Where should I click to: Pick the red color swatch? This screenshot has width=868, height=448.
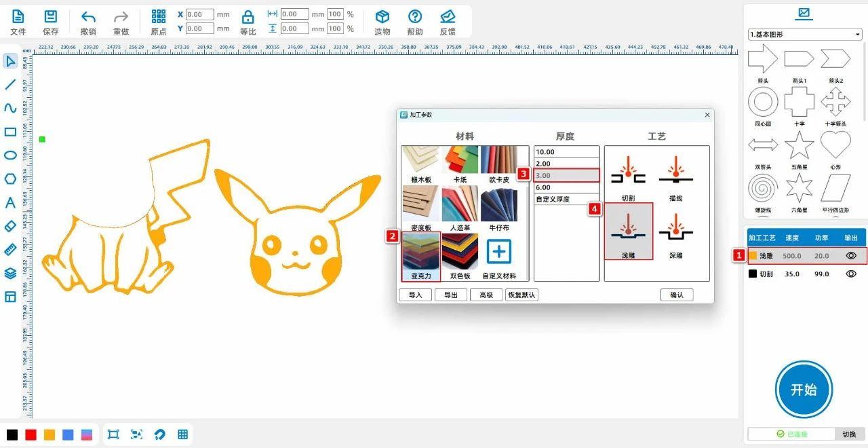[31, 435]
